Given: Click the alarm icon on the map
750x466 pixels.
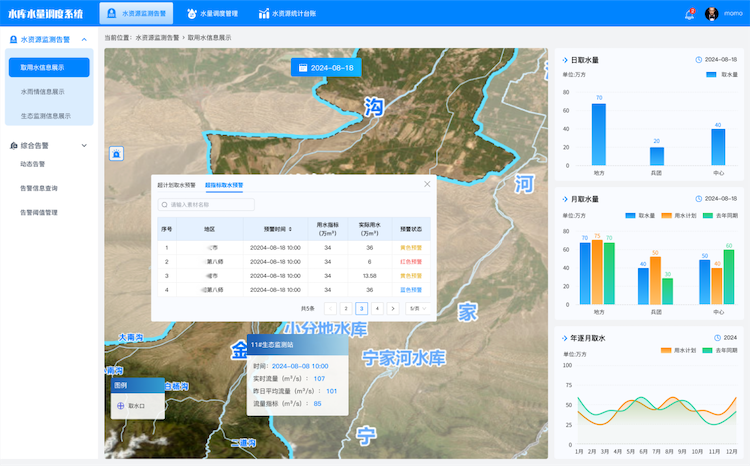Looking at the screenshot, I should click(x=116, y=154).
